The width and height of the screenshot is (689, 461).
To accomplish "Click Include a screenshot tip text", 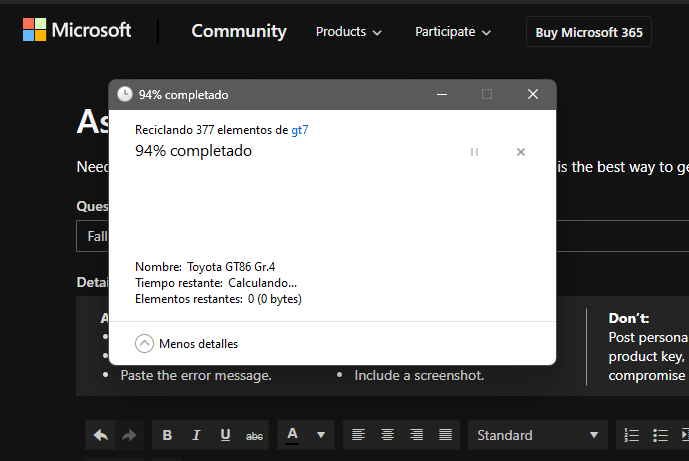I will click(x=419, y=375).
